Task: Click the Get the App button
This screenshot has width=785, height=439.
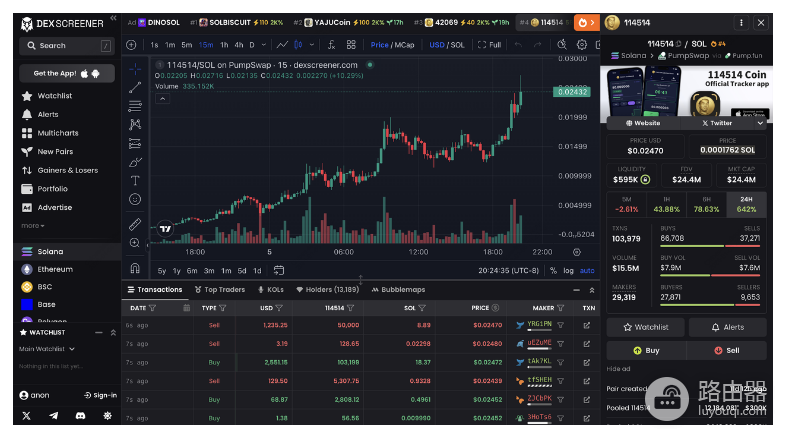Action: [67, 74]
